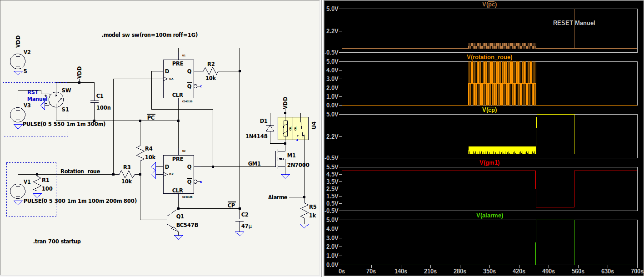Click the 5.5V label on V(gm1) axis

click(x=333, y=167)
